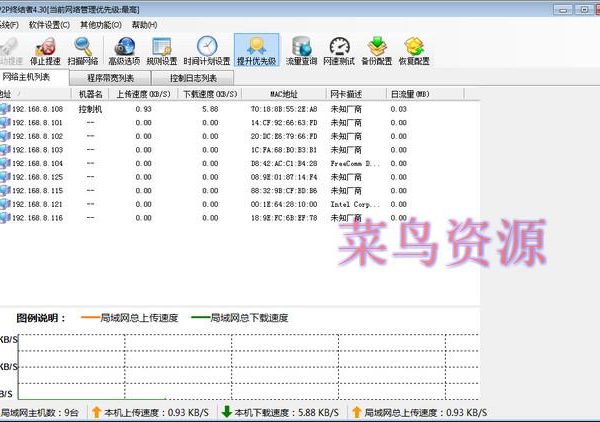Open 时间计划设置 schedule settings

tap(207, 48)
